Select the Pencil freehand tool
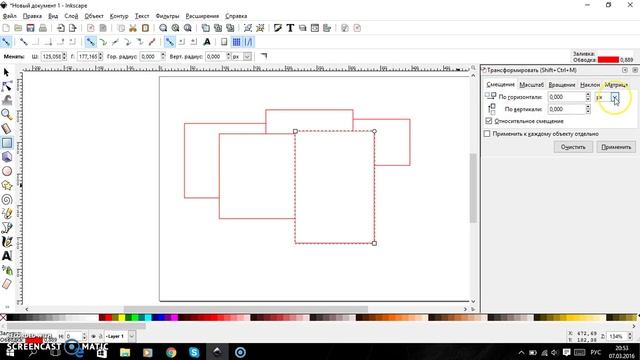640x360 pixels. [7, 213]
